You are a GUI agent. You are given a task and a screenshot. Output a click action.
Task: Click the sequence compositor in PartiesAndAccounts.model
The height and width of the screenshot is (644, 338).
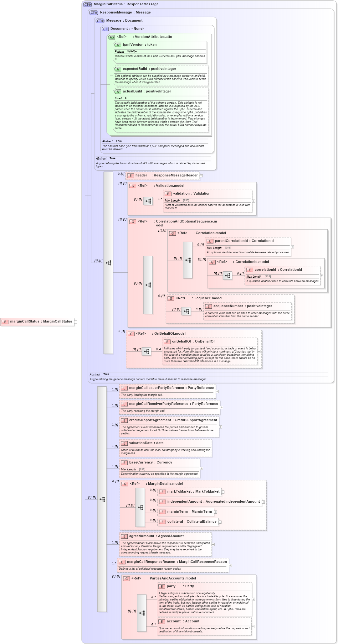pos(142,613)
